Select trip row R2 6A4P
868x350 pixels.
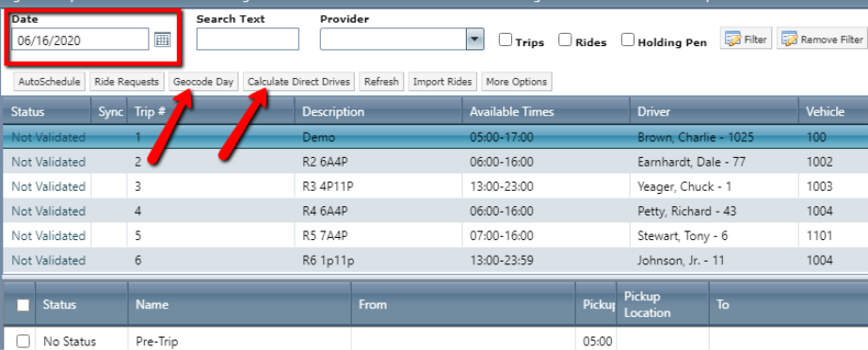coord(435,162)
